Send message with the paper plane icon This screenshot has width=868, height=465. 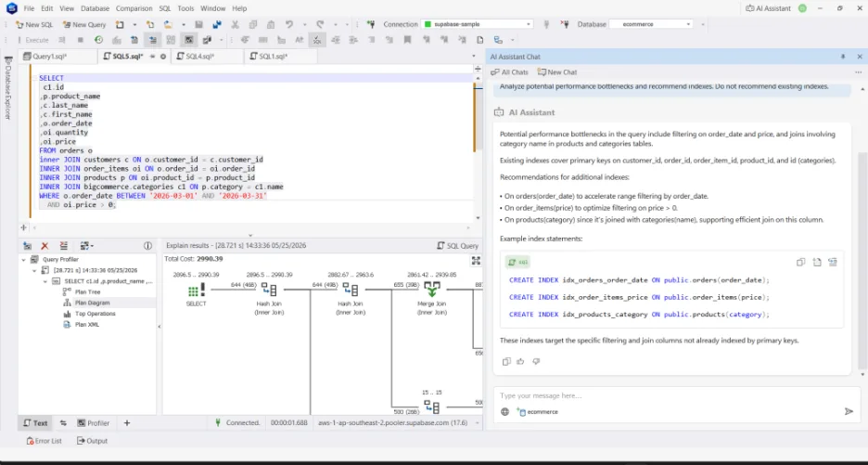pyautogui.click(x=849, y=411)
